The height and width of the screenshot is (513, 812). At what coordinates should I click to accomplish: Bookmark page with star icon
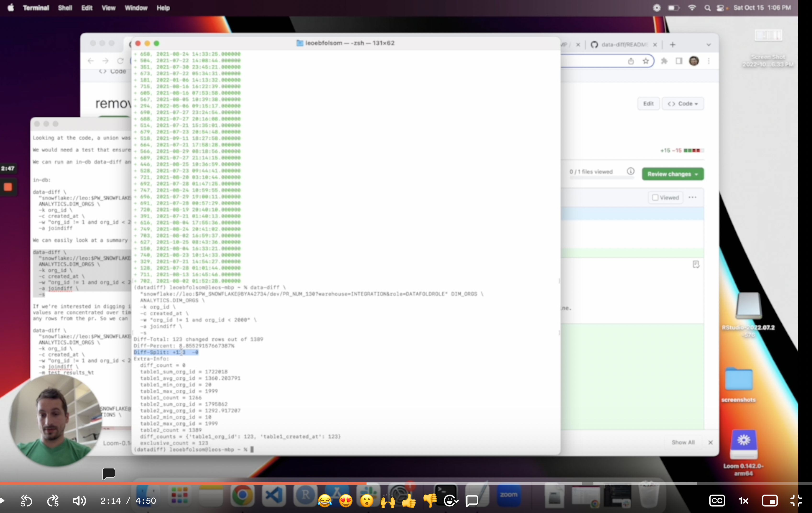click(645, 61)
